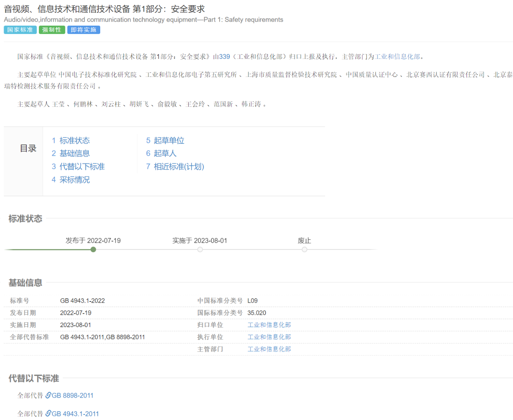The width and height of the screenshot is (513, 420).
Task: Jump to 2 基础信息 in contents
Action: (71, 153)
